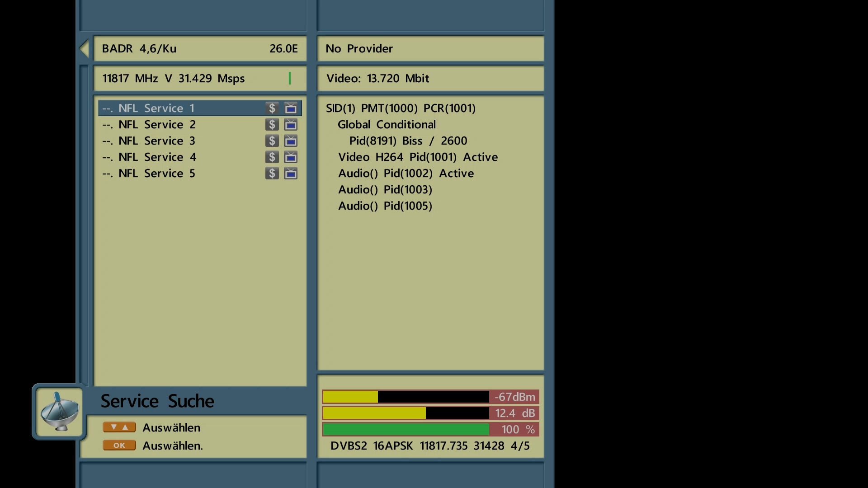Click the satellite dish Service Suche icon
This screenshot has height=488, width=868.
tap(59, 412)
